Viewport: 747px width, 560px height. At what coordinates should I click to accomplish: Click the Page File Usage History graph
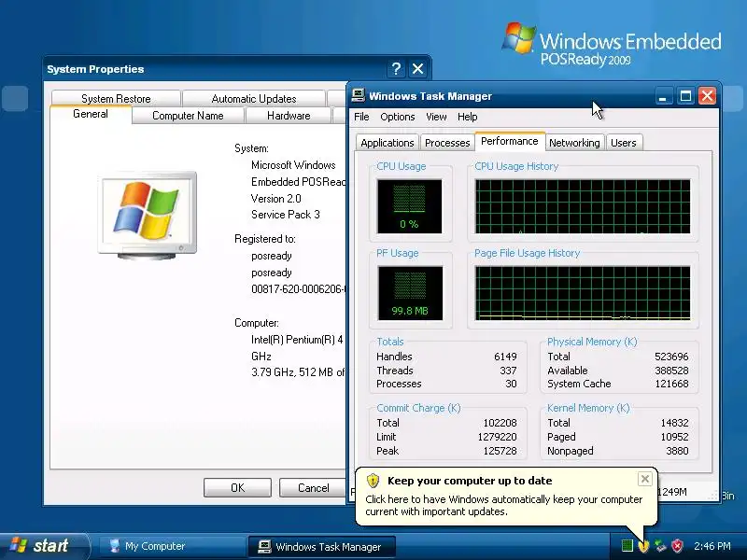[583, 293]
